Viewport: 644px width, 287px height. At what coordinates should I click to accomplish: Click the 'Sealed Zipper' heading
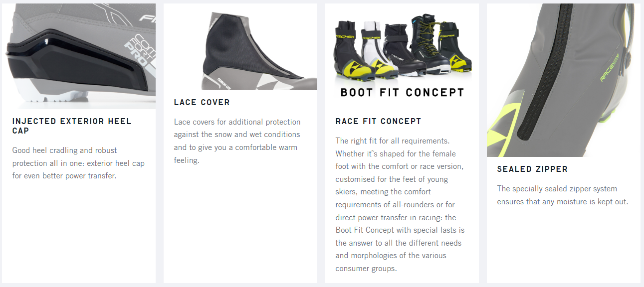pyautogui.click(x=532, y=169)
